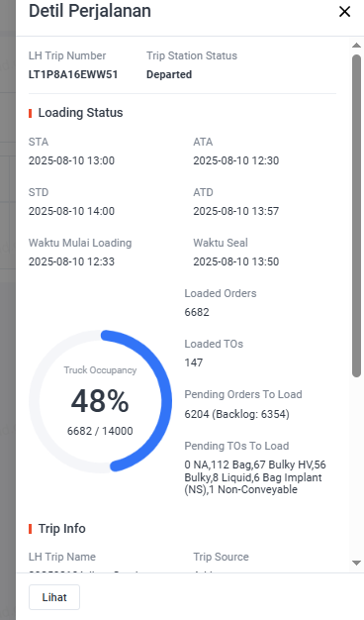364x620 pixels.
Task: Click the Trip Source label
Action: (x=222, y=557)
